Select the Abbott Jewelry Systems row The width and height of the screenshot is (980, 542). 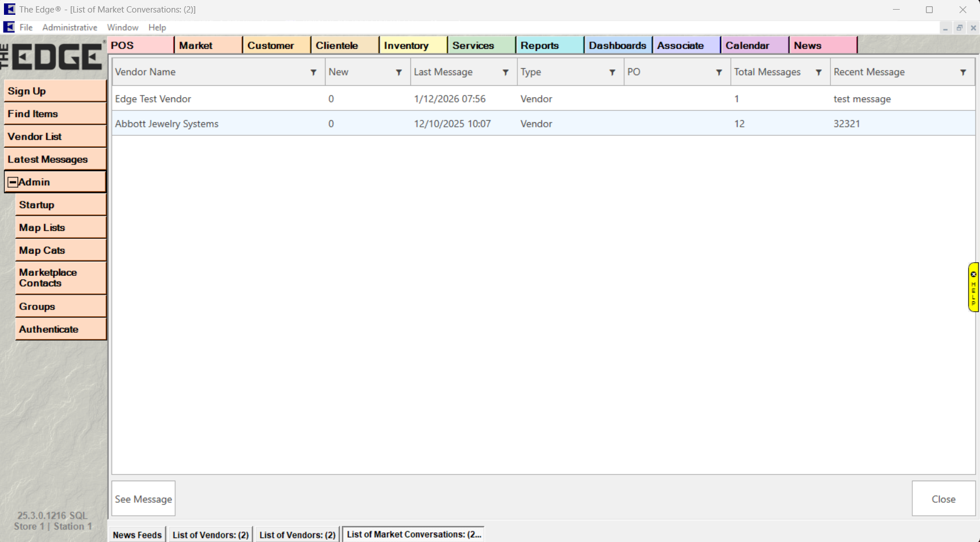[x=167, y=123]
